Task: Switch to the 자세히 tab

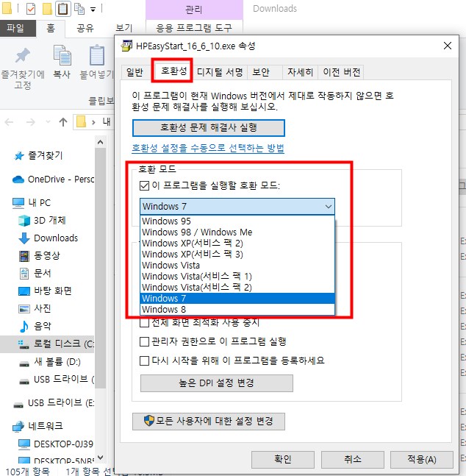Action: point(300,72)
